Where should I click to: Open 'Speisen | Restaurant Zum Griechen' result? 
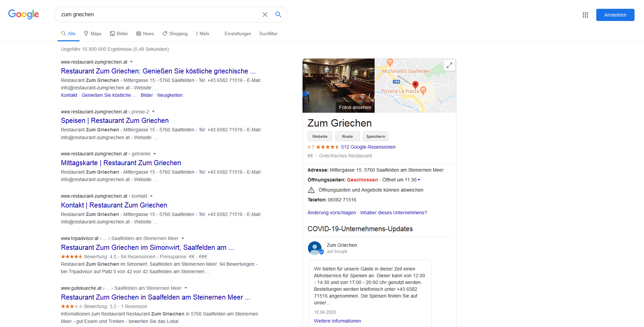(115, 121)
